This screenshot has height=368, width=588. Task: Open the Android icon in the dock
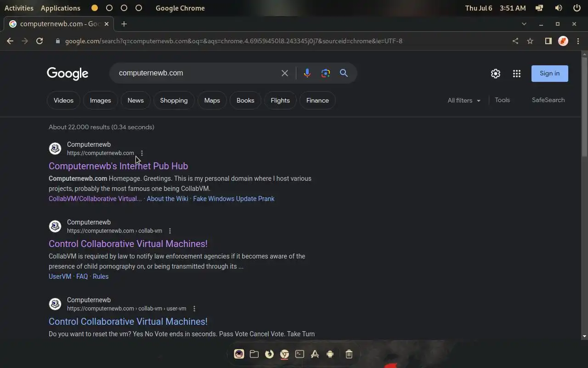330,354
